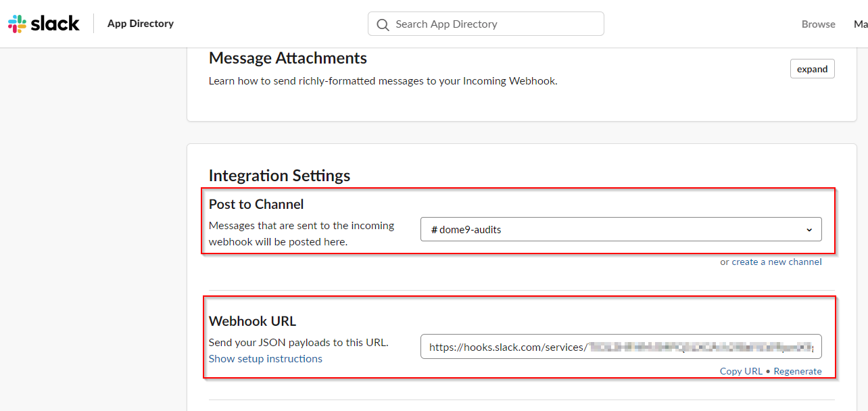This screenshot has width=868, height=411.
Task: Open the #dome9-audits channel dropdown
Action: tap(621, 229)
